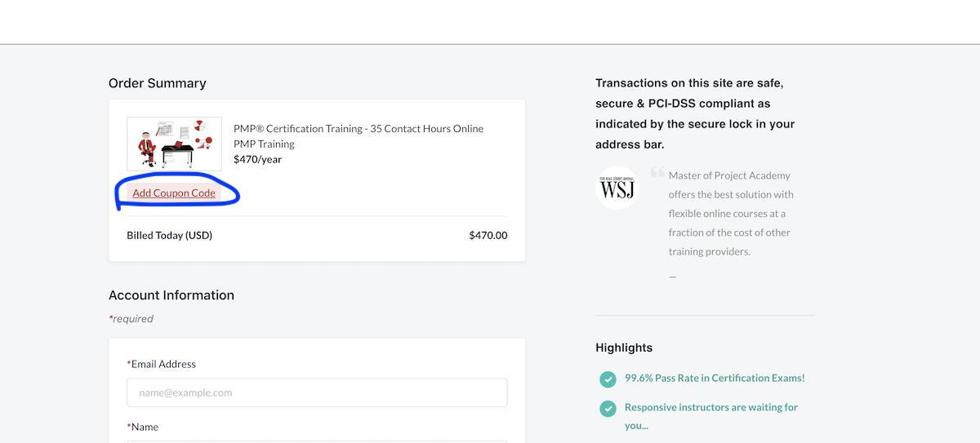Click the 99.6% Pass Rate highlight text
The height and width of the screenshot is (443, 980).
[715, 378]
